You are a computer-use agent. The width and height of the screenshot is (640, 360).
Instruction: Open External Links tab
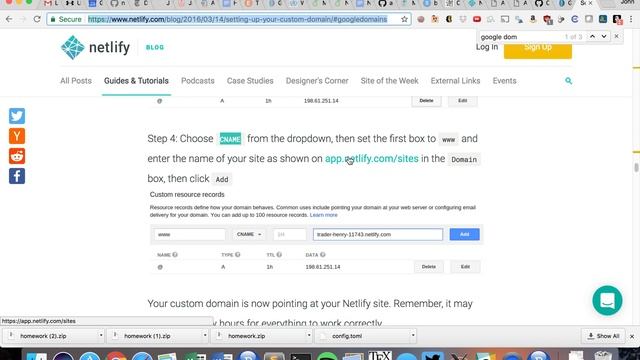[455, 81]
